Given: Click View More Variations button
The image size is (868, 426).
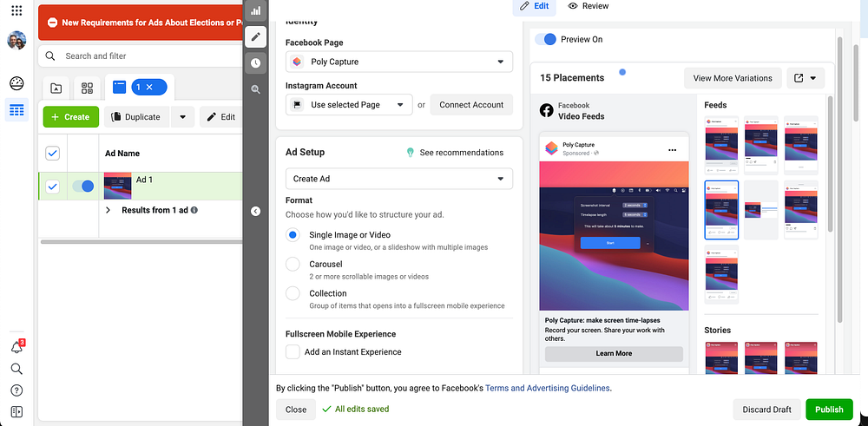Looking at the screenshot, I should click(733, 78).
